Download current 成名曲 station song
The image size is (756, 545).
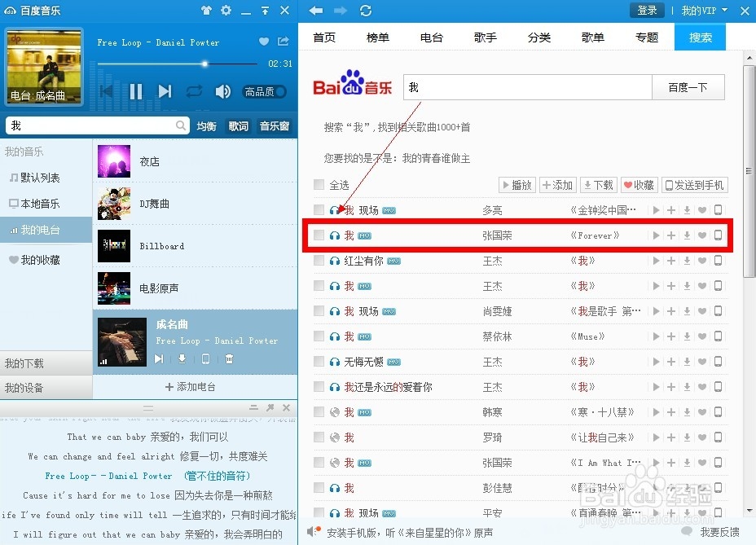point(182,358)
